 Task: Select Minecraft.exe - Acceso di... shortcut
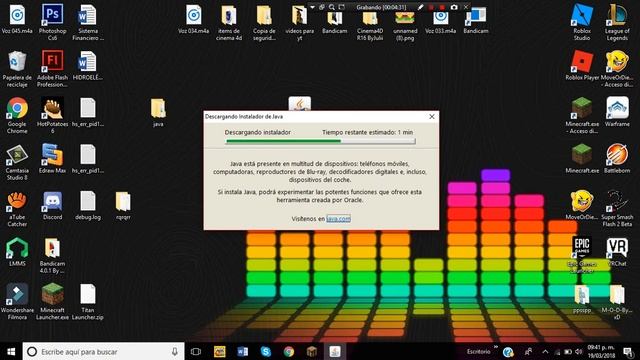582,115
